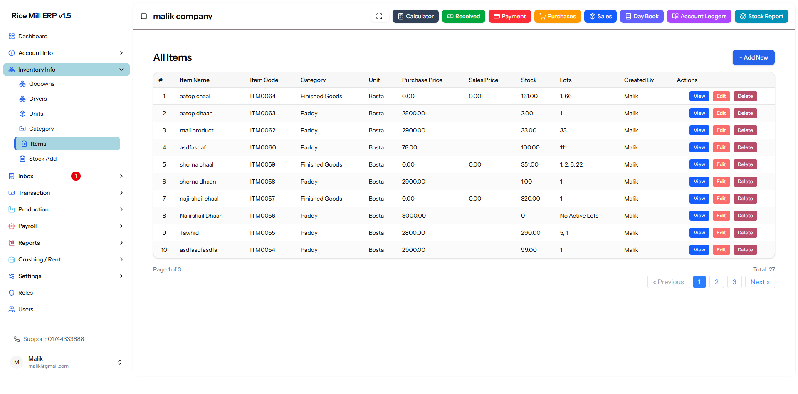Expand the Crushing / Rent chevron
Viewport: 798px width, 394px height.
tap(121, 259)
